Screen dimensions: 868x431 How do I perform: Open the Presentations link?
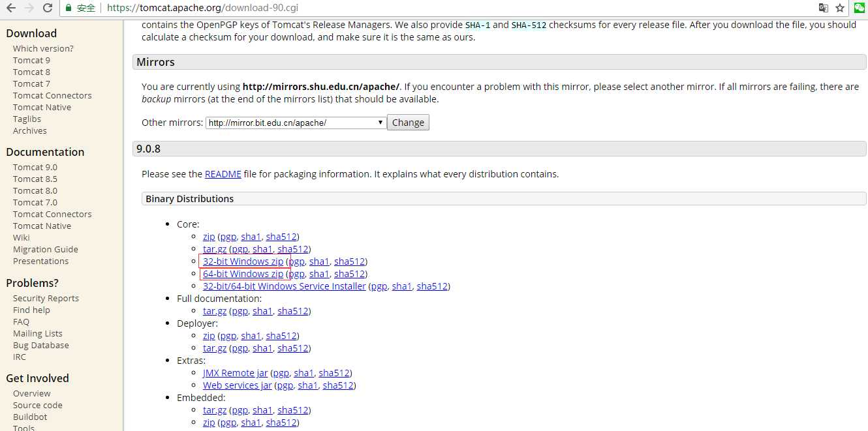[40, 261]
